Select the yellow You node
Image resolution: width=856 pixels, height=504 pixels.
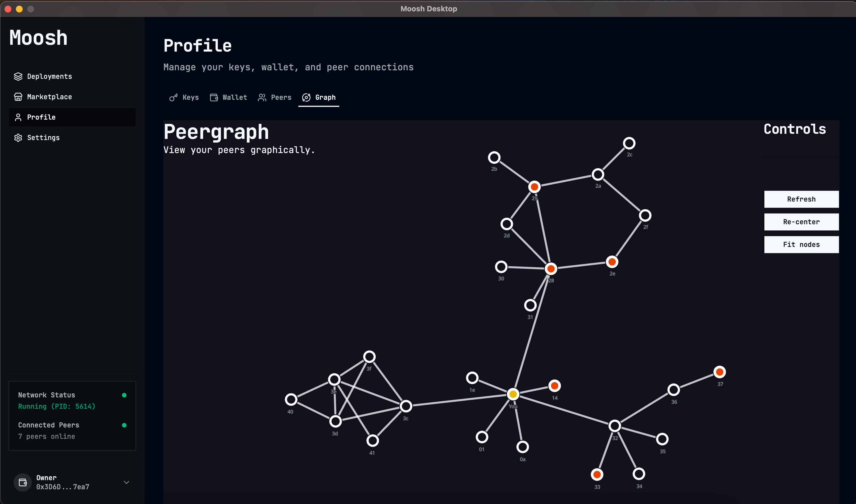513,394
